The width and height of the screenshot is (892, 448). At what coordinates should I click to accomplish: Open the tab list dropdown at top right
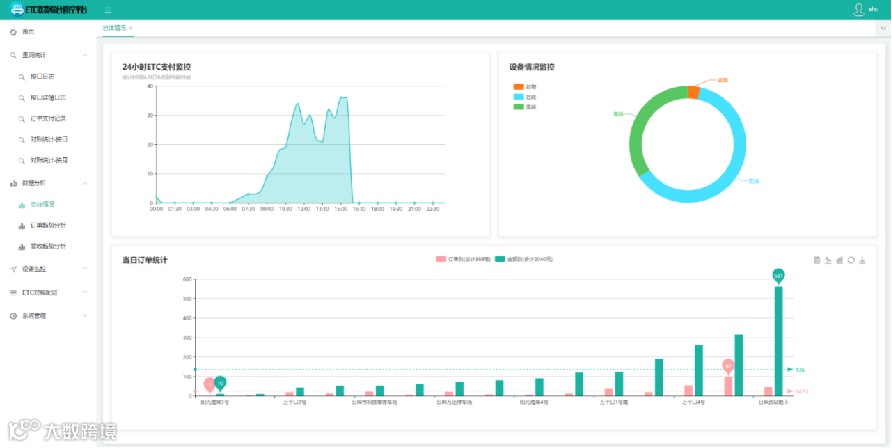point(884,28)
